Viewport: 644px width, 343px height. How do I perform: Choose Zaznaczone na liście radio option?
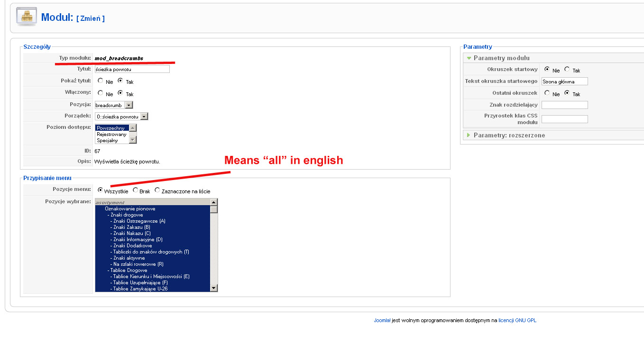coord(157,190)
